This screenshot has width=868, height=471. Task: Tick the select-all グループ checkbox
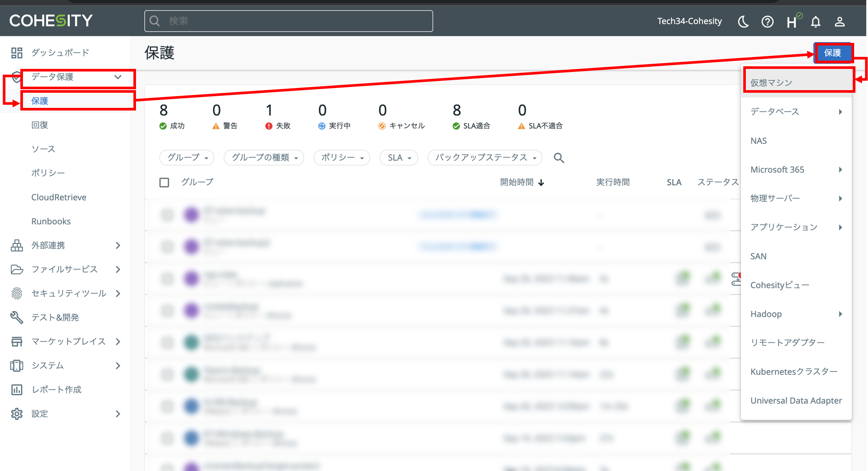[x=164, y=182]
